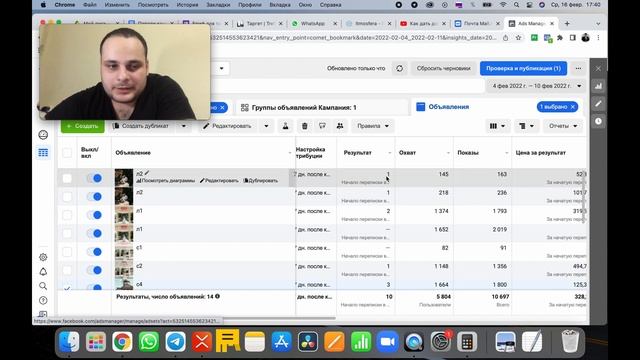Open settings gear in left sidebar
This screenshot has height=360, width=640.
43,257
